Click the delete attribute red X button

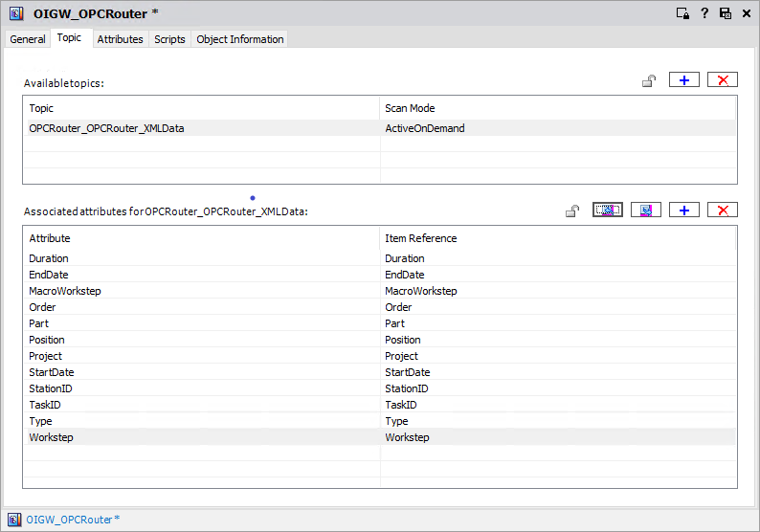point(723,211)
